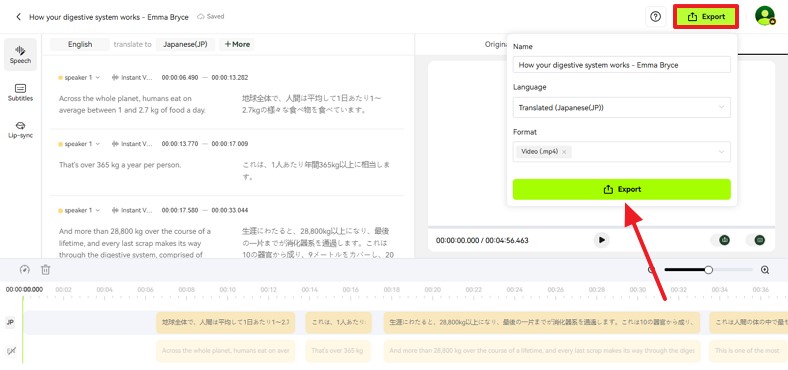Click the start time 00:00:13.770

click(180, 144)
